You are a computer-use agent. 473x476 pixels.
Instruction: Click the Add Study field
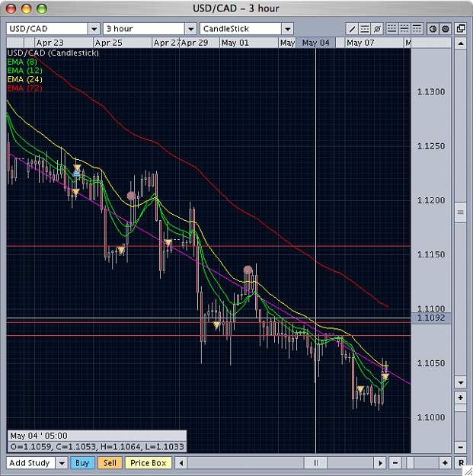pos(30,463)
